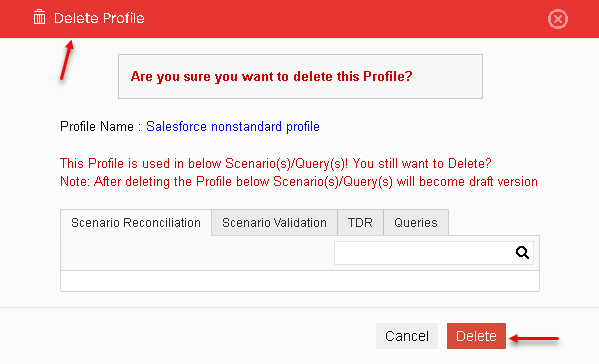Confirm deletion with the Delete button
The image size is (599, 364).
[x=476, y=336]
